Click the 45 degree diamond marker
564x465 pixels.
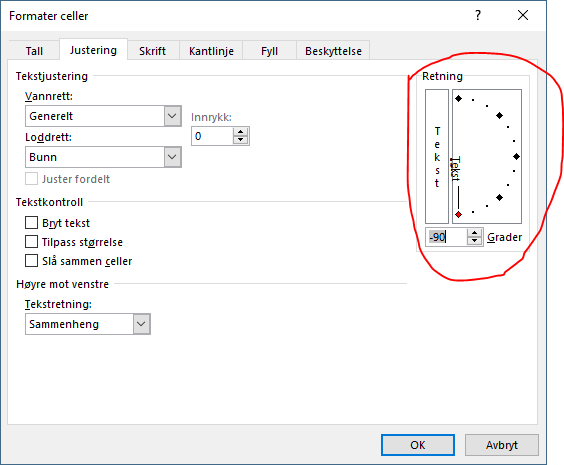click(500, 115)
